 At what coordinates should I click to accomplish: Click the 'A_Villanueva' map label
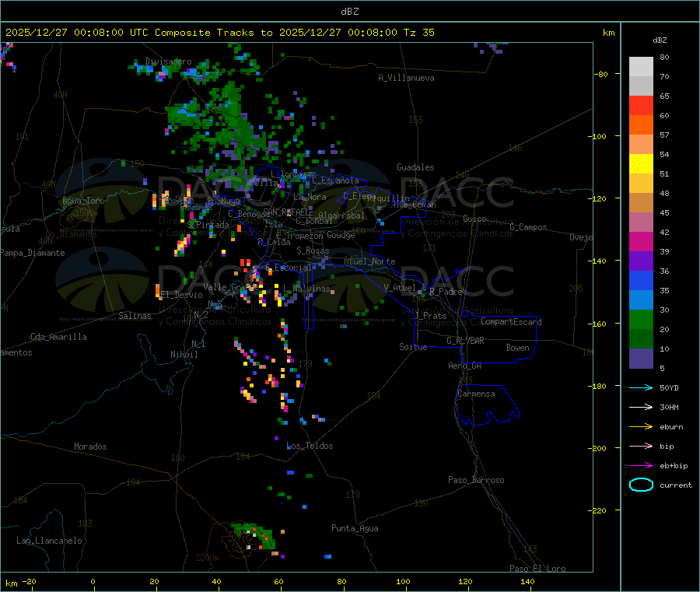tap(406, 78)
